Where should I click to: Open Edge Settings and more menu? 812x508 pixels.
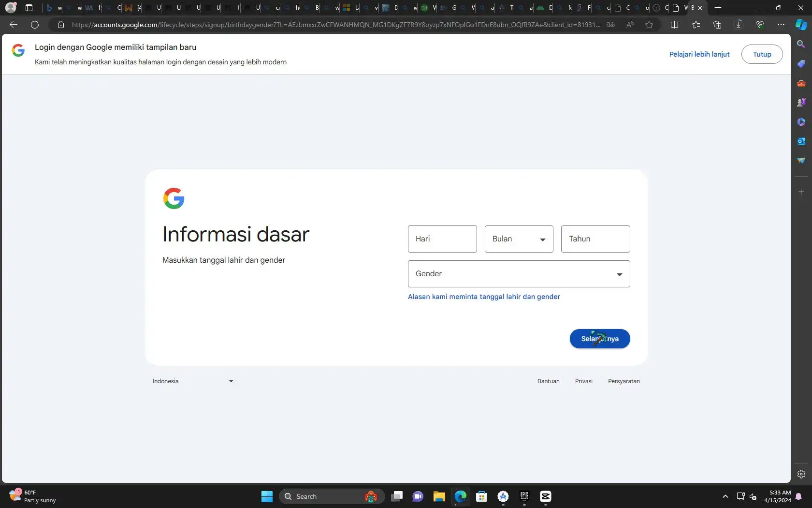[781, 25]
